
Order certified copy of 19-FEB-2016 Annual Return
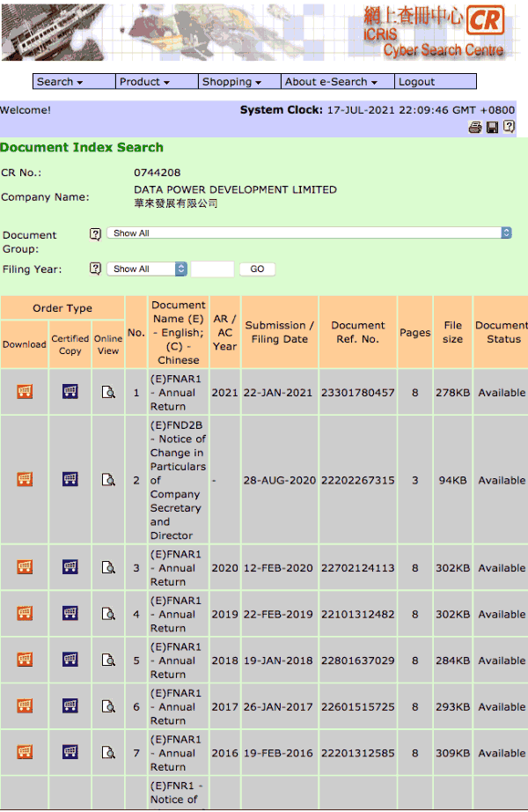70,752
